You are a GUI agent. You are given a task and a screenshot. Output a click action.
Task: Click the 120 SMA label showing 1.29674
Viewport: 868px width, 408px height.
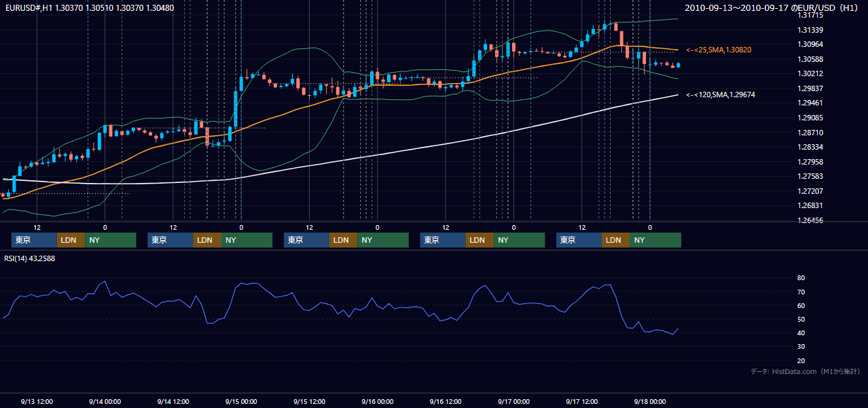(721, 95)
